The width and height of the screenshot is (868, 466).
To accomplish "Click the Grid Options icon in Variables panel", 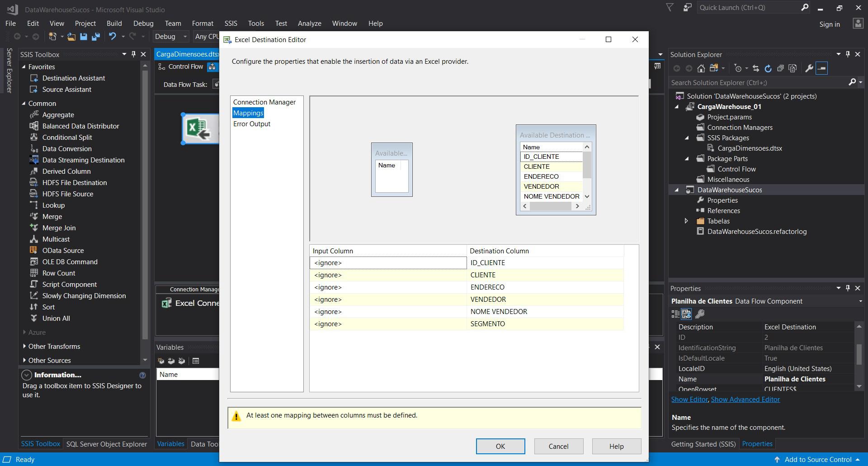I will 196,361.
